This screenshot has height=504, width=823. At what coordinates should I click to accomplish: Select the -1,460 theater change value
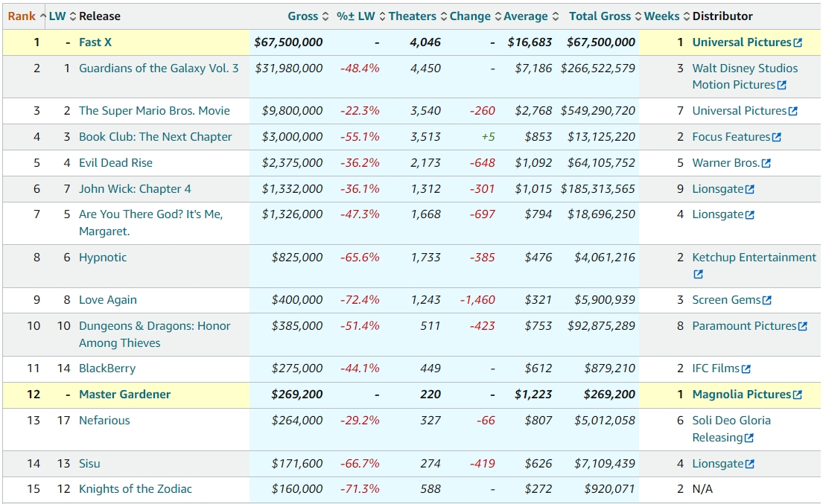tap(477, 300)
